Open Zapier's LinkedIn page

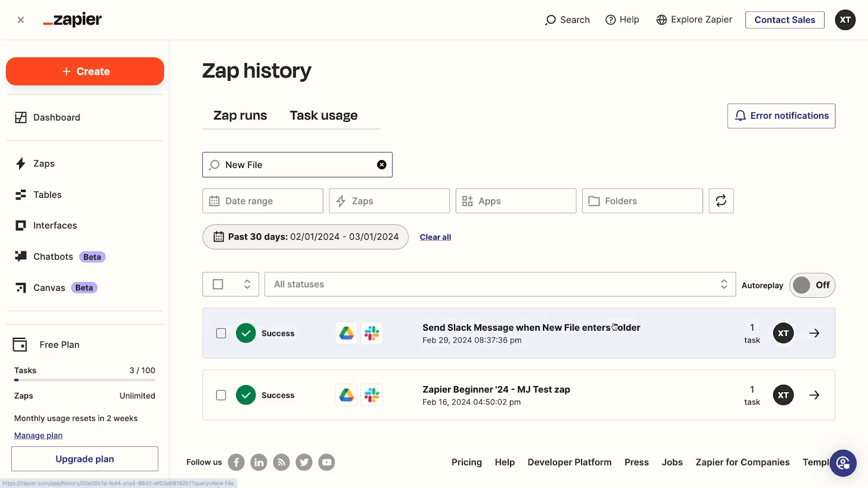point(259,463)
